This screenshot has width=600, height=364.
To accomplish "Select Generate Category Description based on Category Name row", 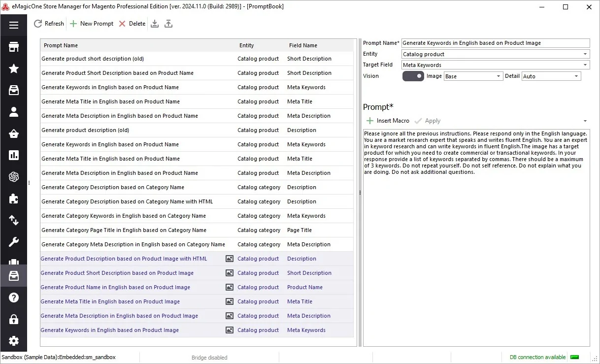I will [197, 187].
